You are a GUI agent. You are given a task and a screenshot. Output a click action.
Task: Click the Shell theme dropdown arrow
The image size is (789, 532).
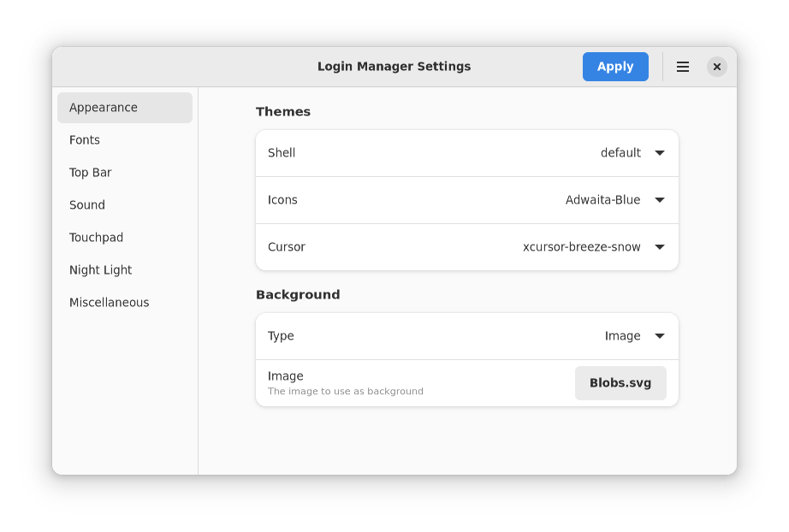660,153
